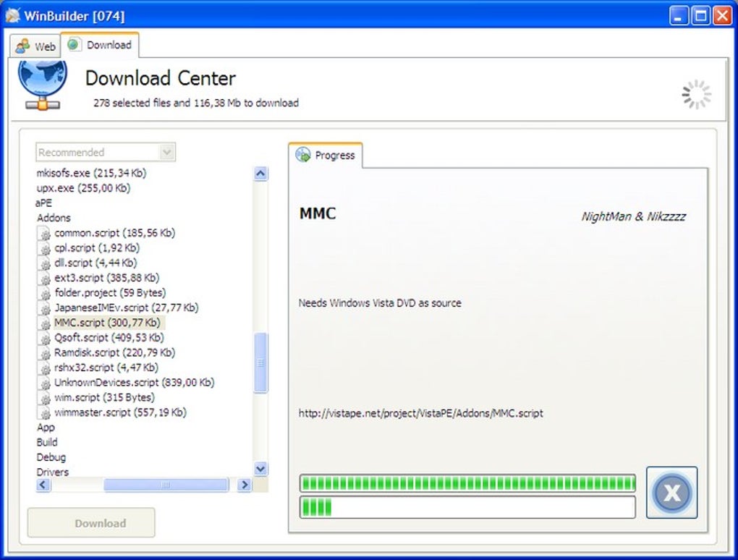This screenshot has height=560, width=738.
Task: Click the JapaneseIMEv.script file icon
Action: pyautogui.click(x=44, y=309)
